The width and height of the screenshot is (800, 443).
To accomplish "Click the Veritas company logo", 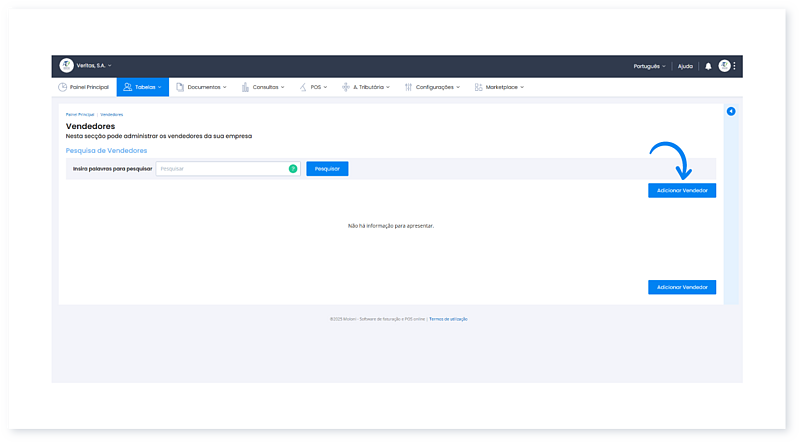I will 67,66.
